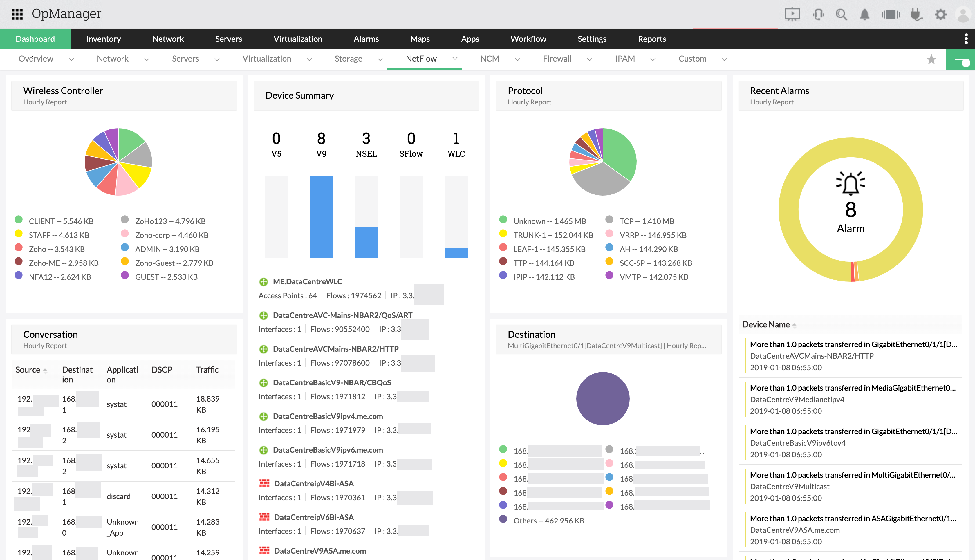
Task: Open the Alarms menu
Action: 366,39
